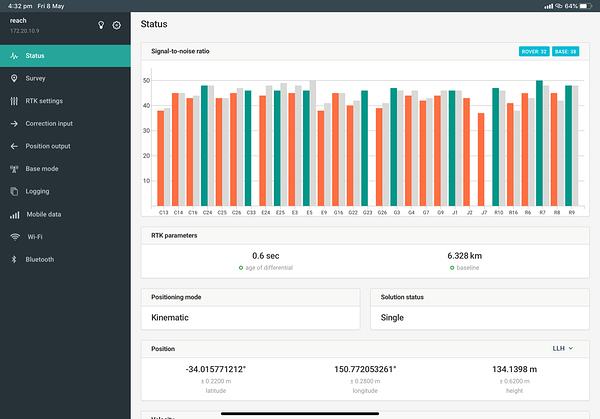Click the Positioning mode heading

pos(176,297)
